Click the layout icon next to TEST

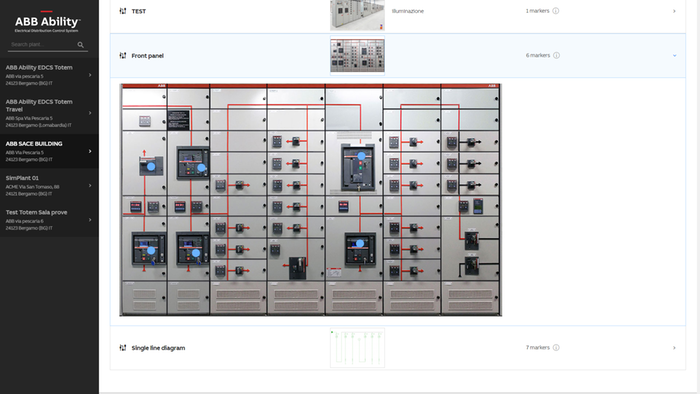point(123,11)
